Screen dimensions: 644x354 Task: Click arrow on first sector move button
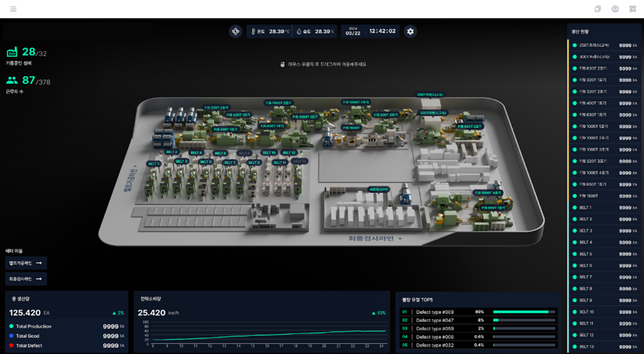(39, 263)
